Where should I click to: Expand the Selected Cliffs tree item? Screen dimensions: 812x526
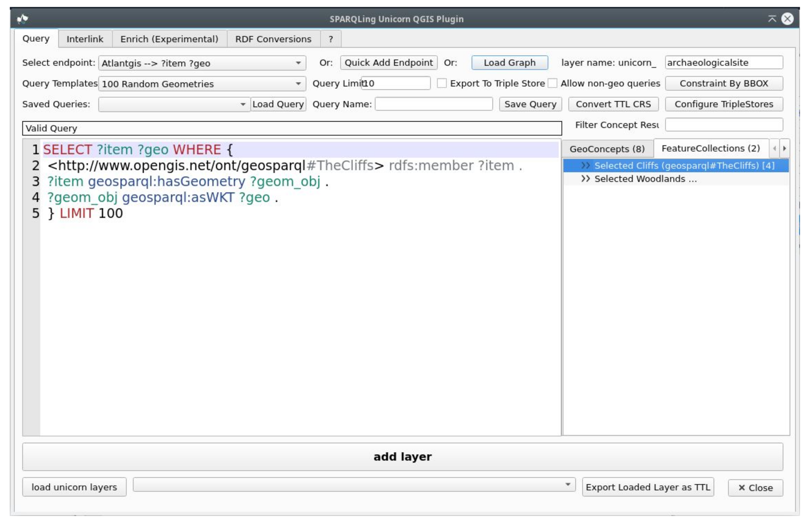point(585,166)
